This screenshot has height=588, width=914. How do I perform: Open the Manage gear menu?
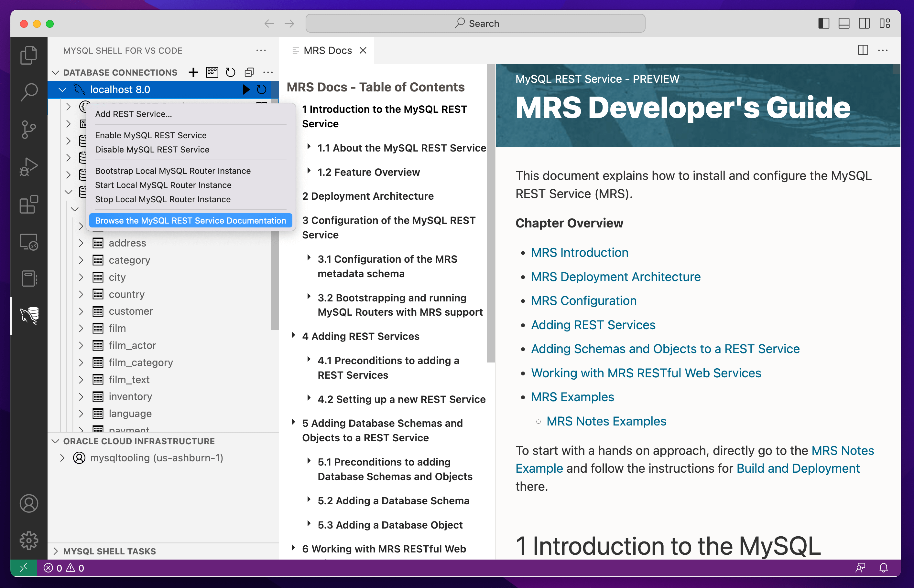[29, 540]
